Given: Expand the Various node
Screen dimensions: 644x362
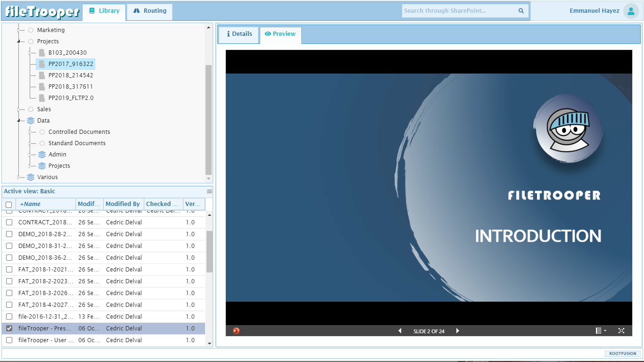Looking at the screenshot, I should pos(19,177).
